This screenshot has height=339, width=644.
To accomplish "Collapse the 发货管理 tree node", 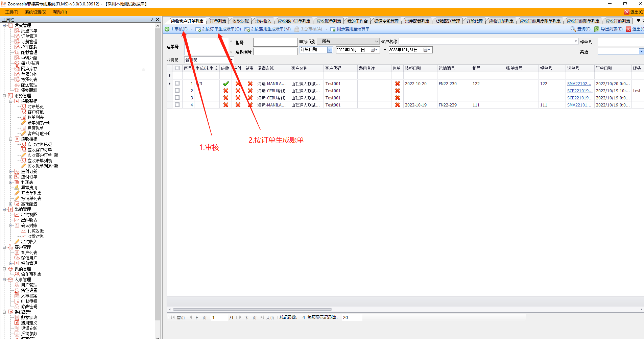I will click(4, 25).
